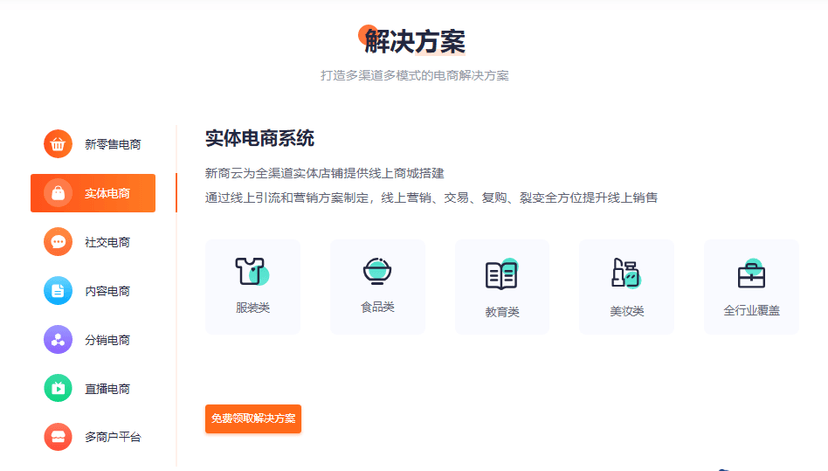The height and width of the screenshot is (471, 828).
Task: Switch to 内容电商 solution tab
Action: pos(93,291)
